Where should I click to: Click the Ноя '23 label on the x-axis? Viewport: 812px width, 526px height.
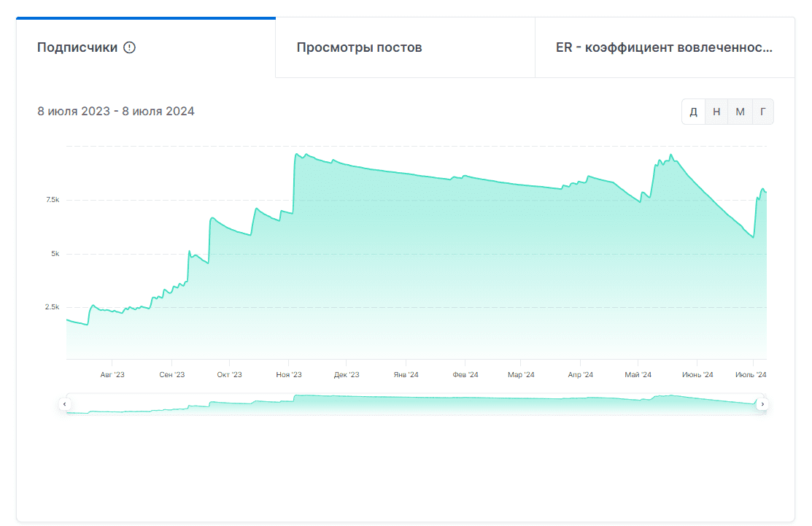tap(288, 375)
